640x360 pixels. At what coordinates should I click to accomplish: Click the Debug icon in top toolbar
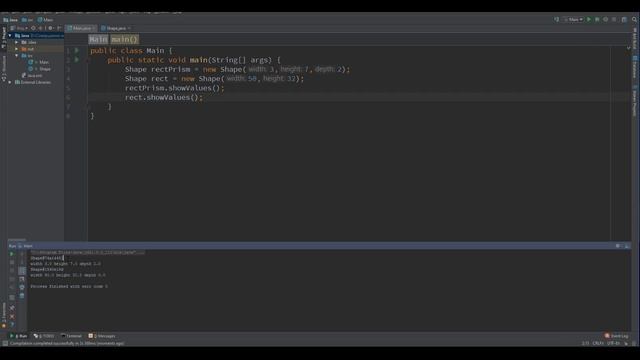[x=597, y=19]
